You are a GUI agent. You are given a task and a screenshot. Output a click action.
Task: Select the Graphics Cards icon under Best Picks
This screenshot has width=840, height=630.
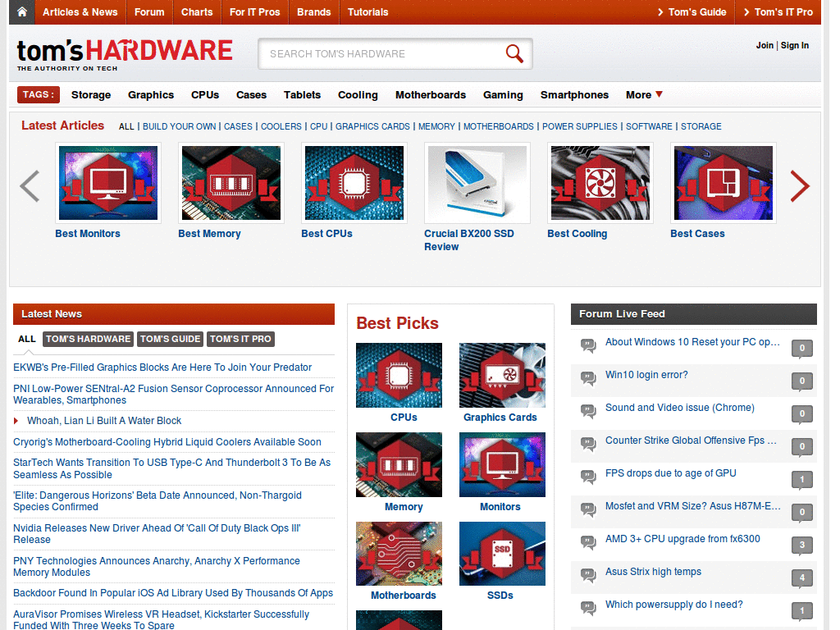pos(502,375)
